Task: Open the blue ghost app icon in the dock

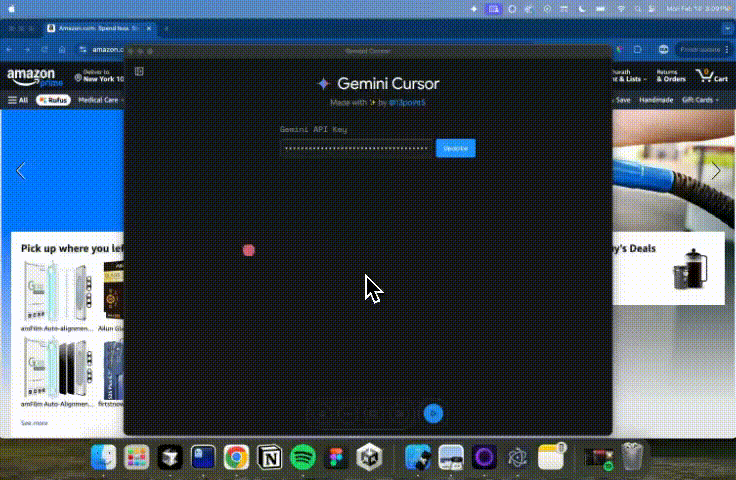Action: pos(203,457)
